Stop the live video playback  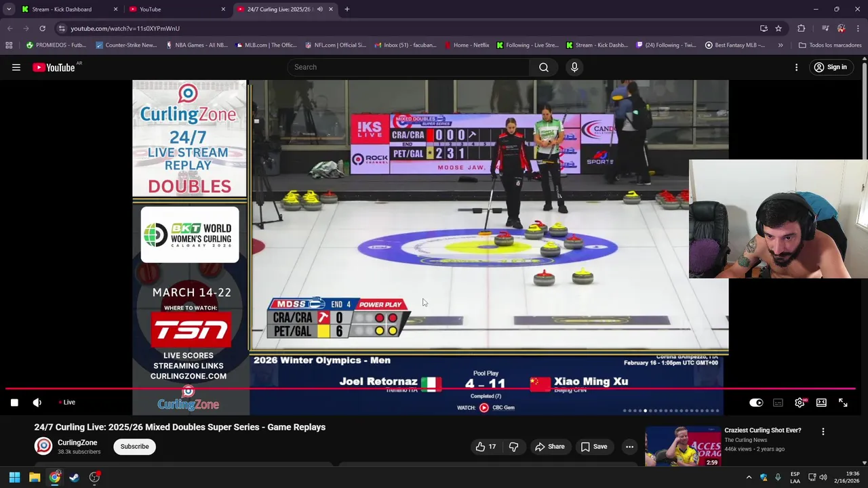point(14,403)
